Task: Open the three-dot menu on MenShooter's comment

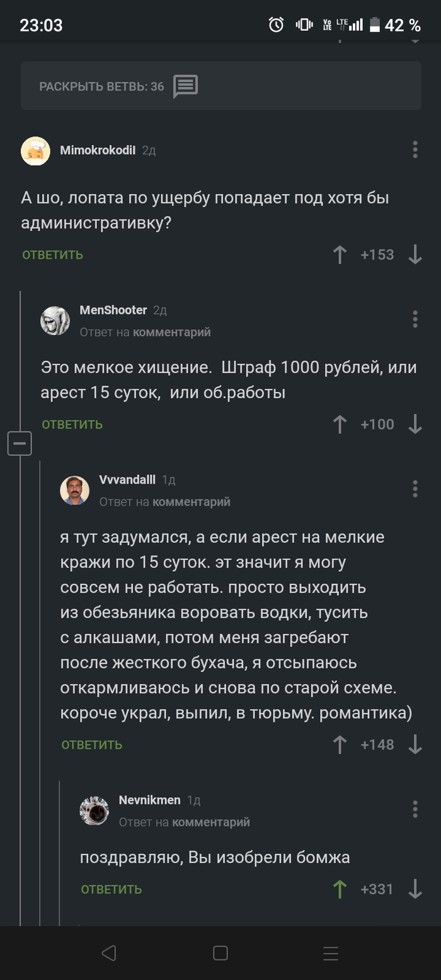Action: 415,319
